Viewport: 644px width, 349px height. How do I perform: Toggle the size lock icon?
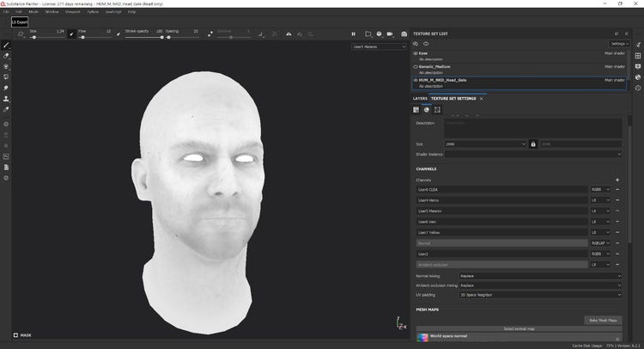532,144
